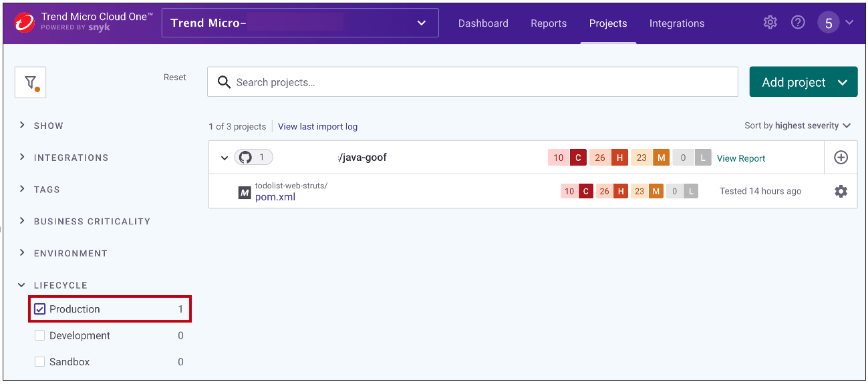Open the Reports tab

coord(549,23)
